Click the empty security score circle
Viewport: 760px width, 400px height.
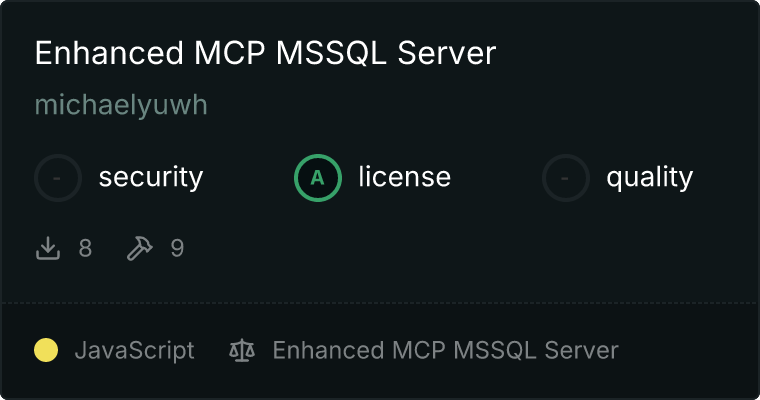click(x=58, y=178)
